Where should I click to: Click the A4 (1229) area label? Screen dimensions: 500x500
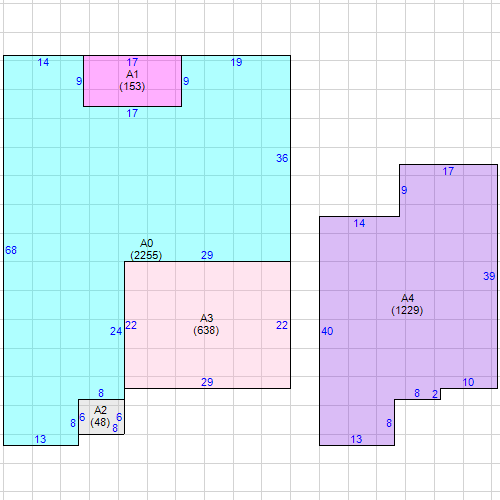click(407, 304)
